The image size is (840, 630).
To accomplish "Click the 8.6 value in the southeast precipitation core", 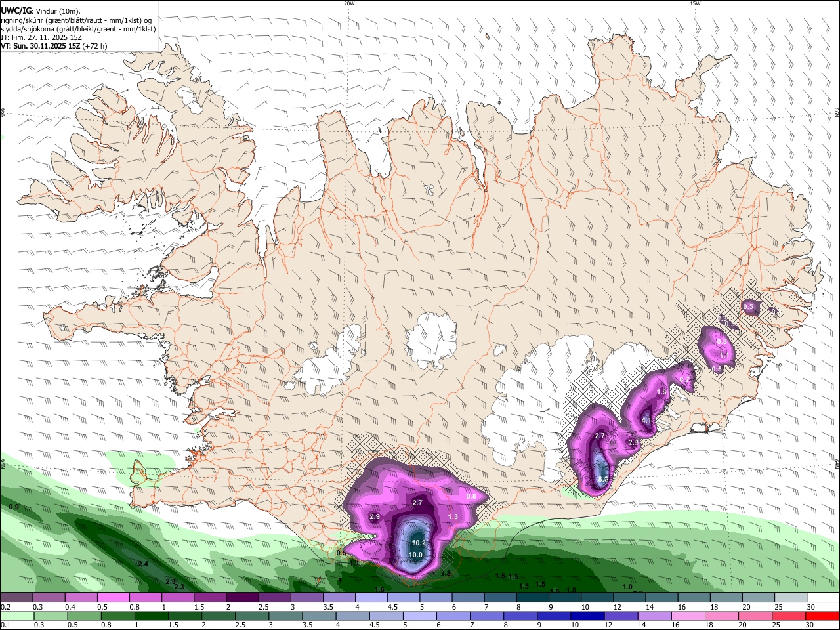I will (x=604, y=480).
